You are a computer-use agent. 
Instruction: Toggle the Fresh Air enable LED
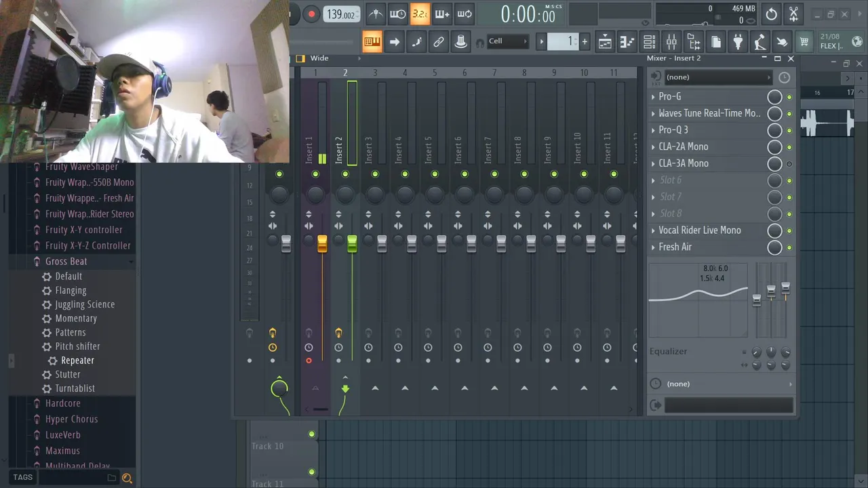pyautogui.click(x=789, y=247)
